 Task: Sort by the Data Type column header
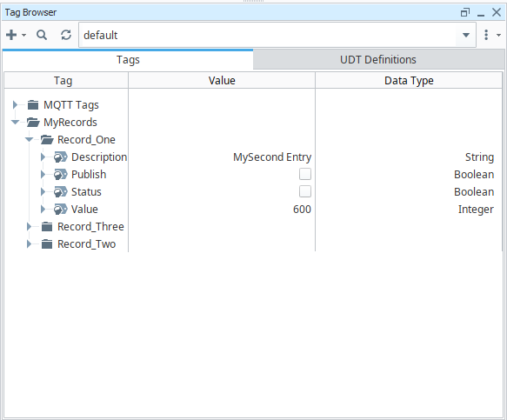point(409,81)
